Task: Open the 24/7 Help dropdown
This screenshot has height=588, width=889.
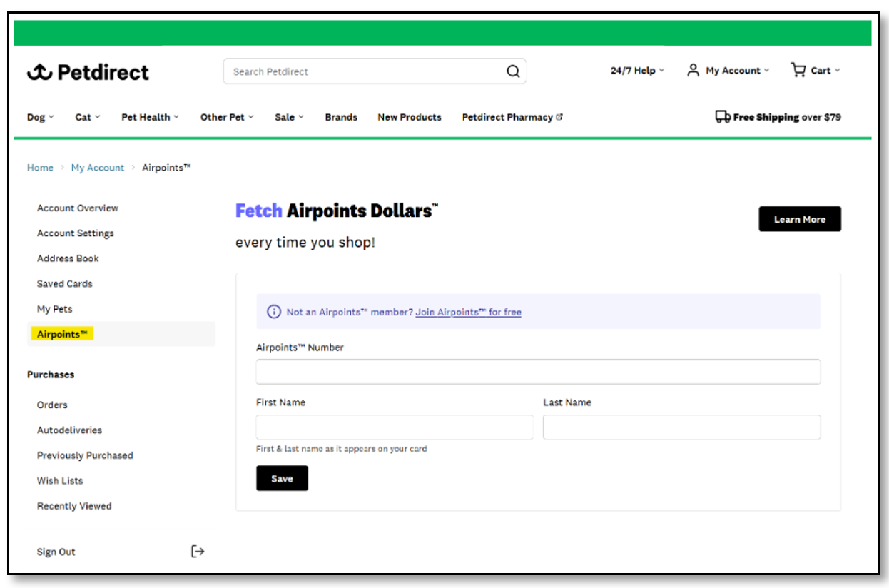Action: point(637,71)
